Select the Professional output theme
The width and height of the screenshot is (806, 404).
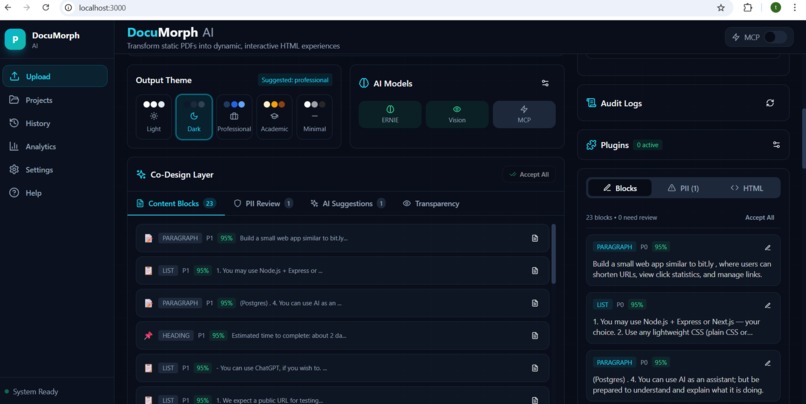[234, 117]
